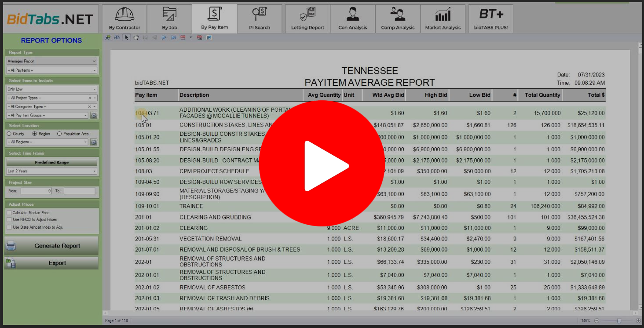The height and width of the screenshot is (328, 644).
Task: Open the PI Search tab
Action: [260, 18]
